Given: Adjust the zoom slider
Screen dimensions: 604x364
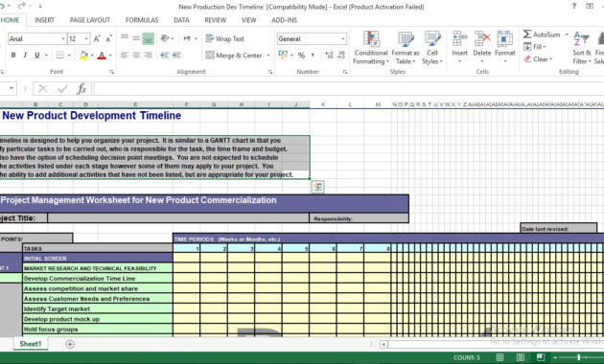Looking at the screenshot, I should (x=578, y=357).
